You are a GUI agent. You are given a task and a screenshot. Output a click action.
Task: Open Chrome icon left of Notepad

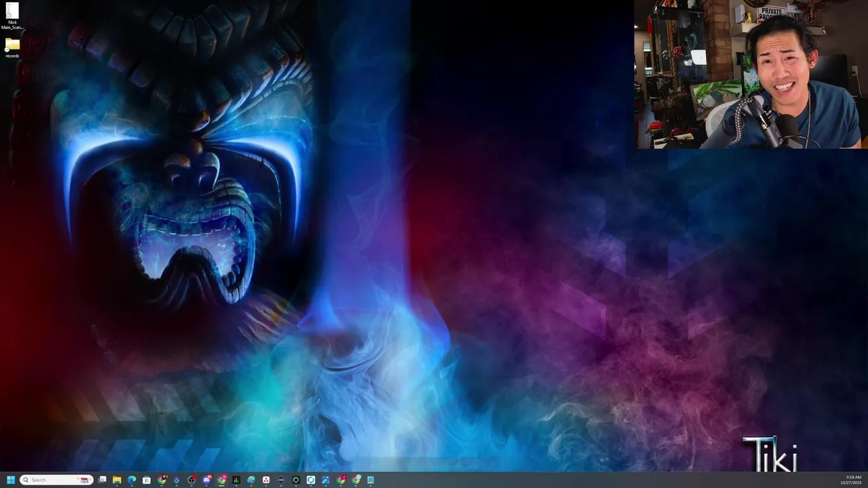pyautogui.click(x=356, y=480)
